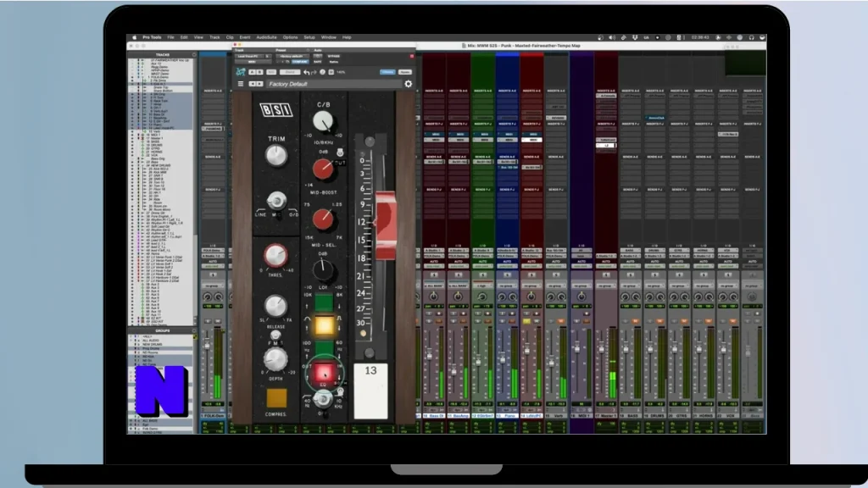The height and width of the screenshot is (488, 868).
Task: Toggle the 10K / 8K green button
Action: point(324,302)
